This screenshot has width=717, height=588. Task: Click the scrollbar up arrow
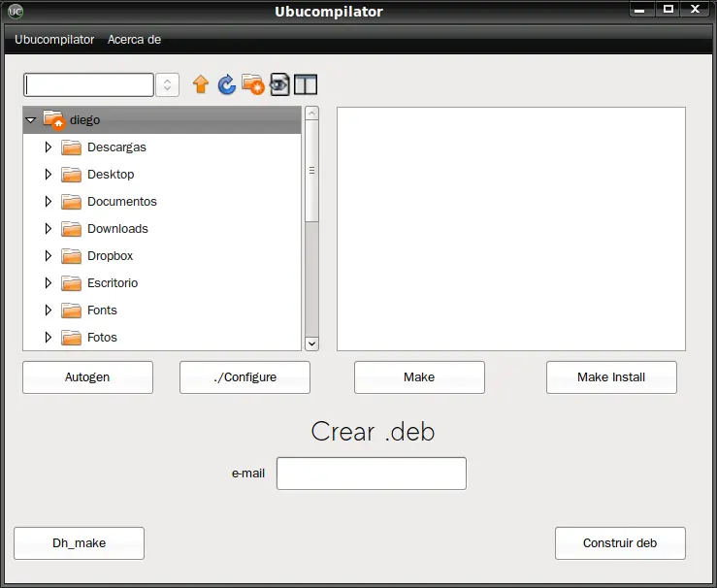(311, 113)
